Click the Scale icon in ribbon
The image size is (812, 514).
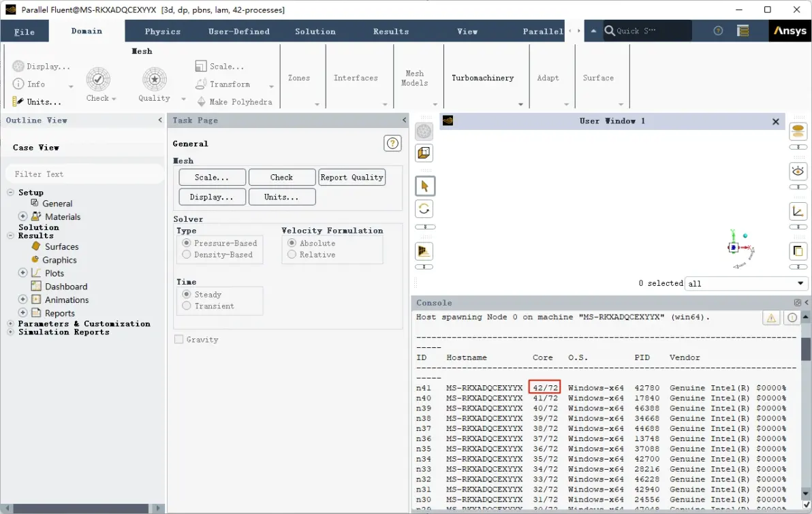click(201, 66)
